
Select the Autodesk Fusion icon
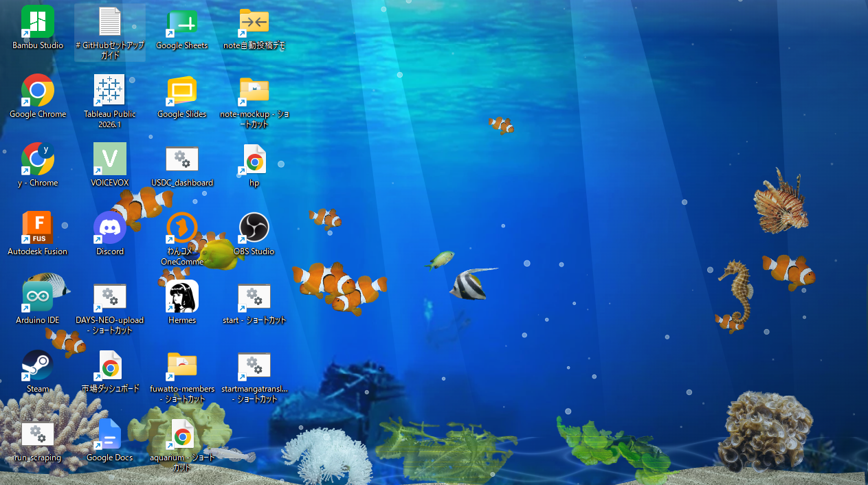click(x=38, y=228)
